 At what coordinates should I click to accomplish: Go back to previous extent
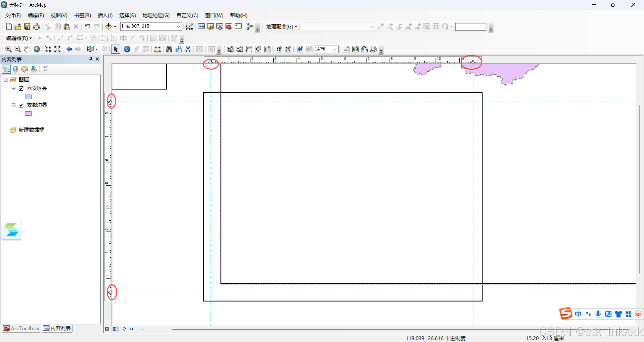[x=69, y=49]
